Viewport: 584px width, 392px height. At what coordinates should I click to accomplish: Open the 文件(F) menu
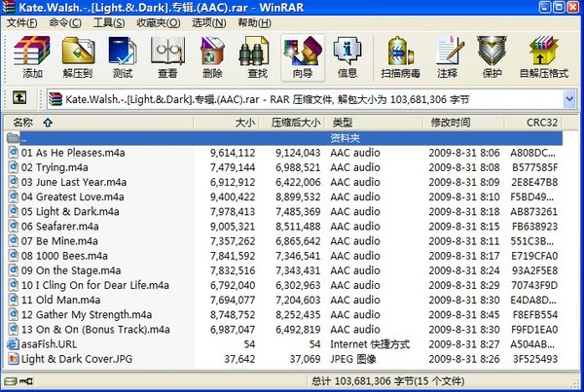[x=22, y=23]
